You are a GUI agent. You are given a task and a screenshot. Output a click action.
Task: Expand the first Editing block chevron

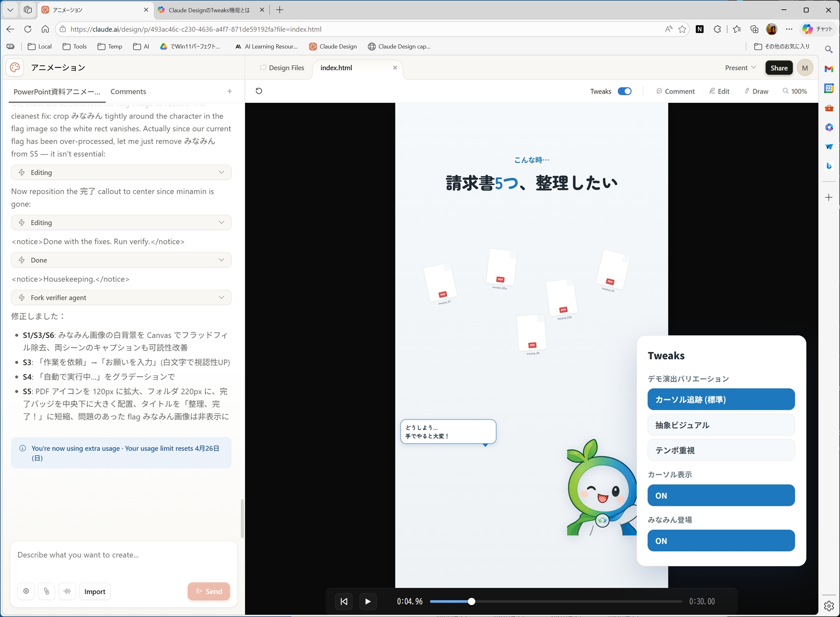222,172
